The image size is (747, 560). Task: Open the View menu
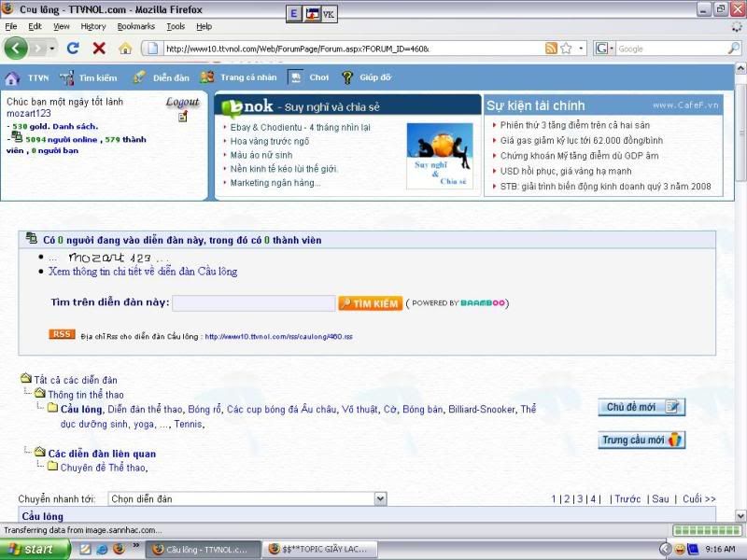61,26
